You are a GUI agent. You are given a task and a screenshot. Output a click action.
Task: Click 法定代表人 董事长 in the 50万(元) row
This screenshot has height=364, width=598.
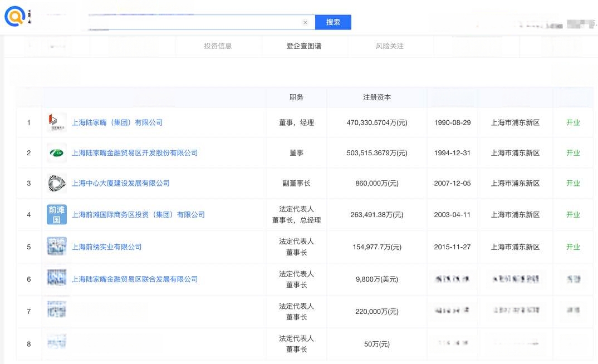click(x=296, y=344)
